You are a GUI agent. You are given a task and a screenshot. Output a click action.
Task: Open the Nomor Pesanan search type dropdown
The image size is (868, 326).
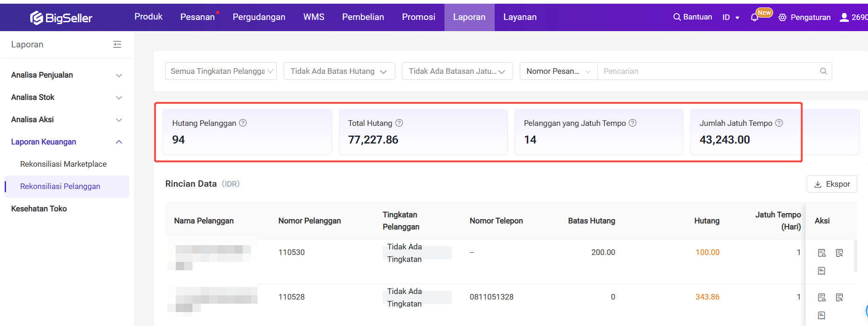558,71
